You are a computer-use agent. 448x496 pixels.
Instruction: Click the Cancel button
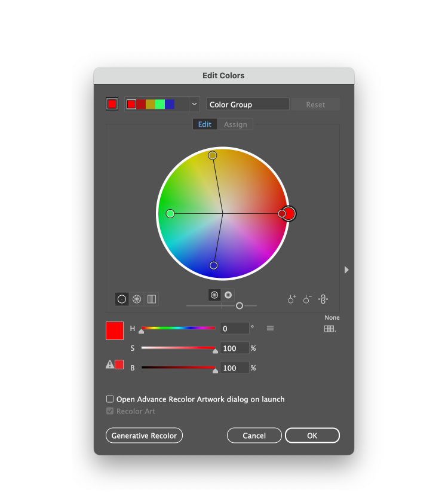click(254, 436)
